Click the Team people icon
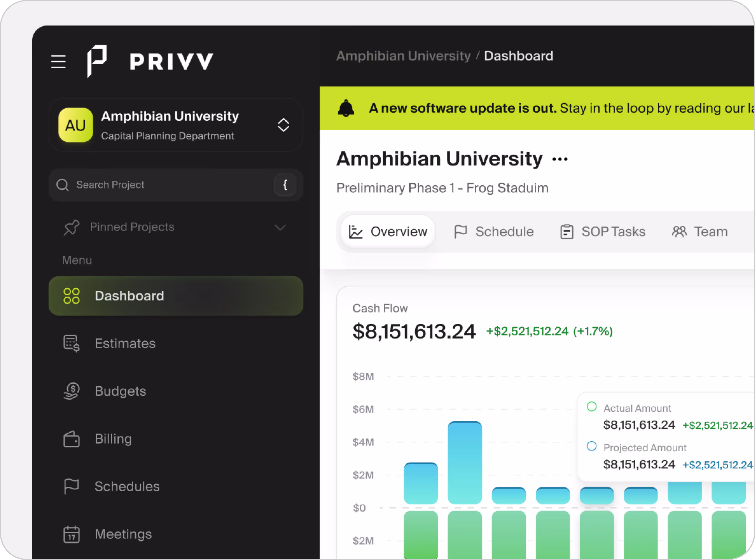 (679, 232)
